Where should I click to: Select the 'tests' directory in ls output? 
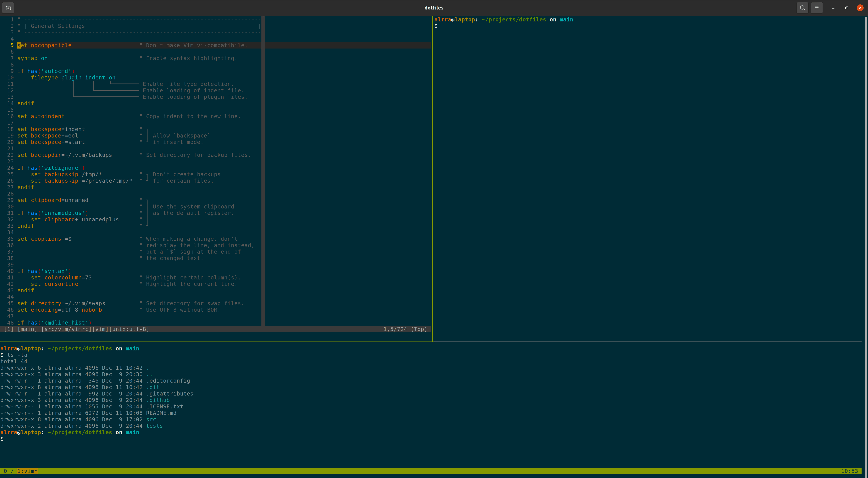click(154, 426)
